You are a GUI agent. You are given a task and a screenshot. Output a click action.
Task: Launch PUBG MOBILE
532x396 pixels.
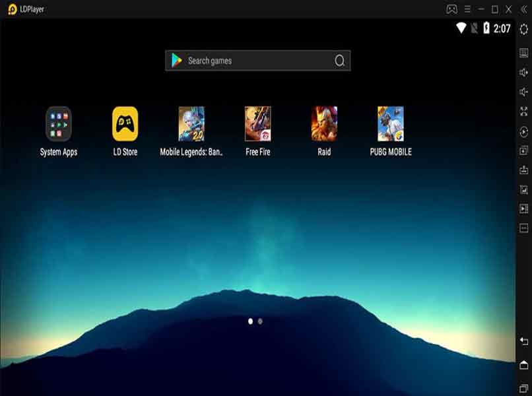click(x=391, y=124)
